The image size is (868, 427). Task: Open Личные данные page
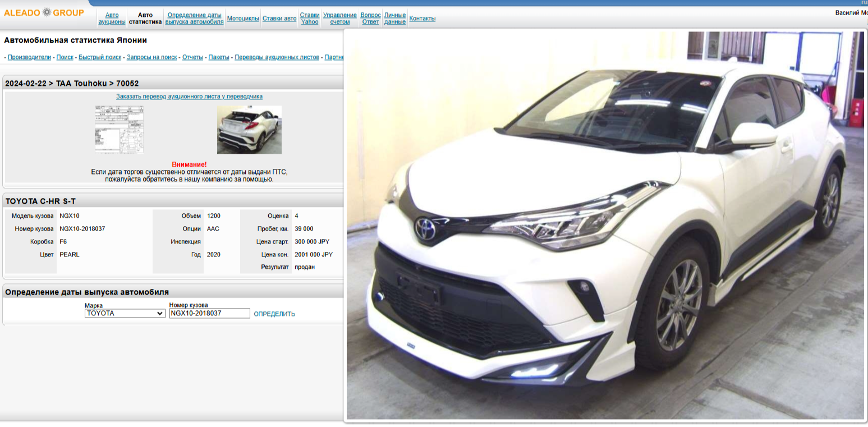click(395, 19)
